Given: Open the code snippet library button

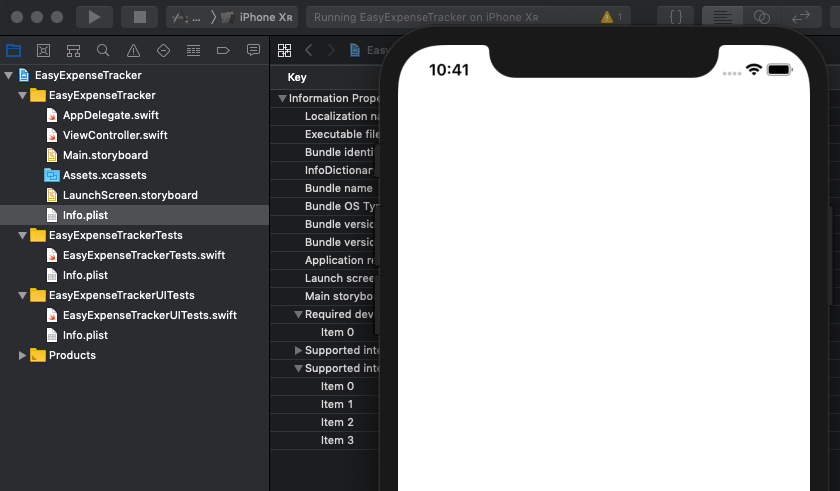Looking at the screenshot, I should [676, 17].
